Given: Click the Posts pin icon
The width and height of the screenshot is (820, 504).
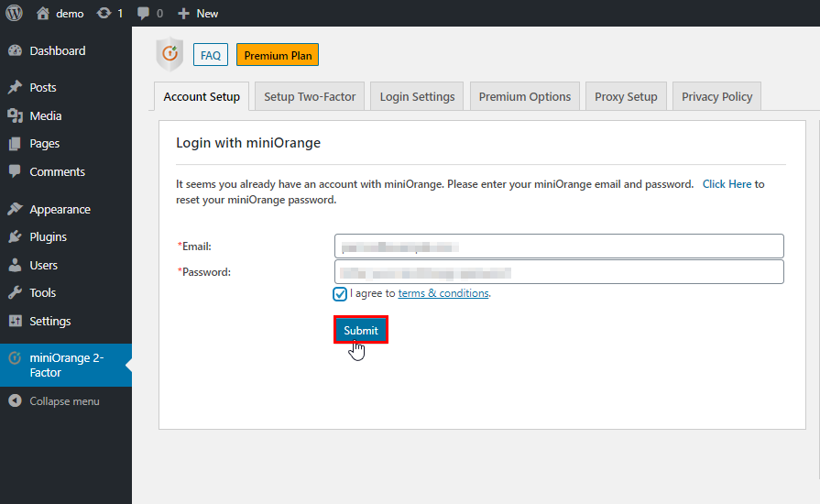Looking at the screenshot, I should coord(16,87).
